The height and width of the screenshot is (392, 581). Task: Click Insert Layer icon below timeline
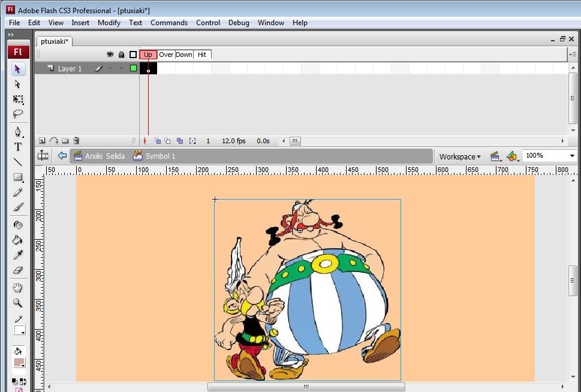click(x=42, y=141)
